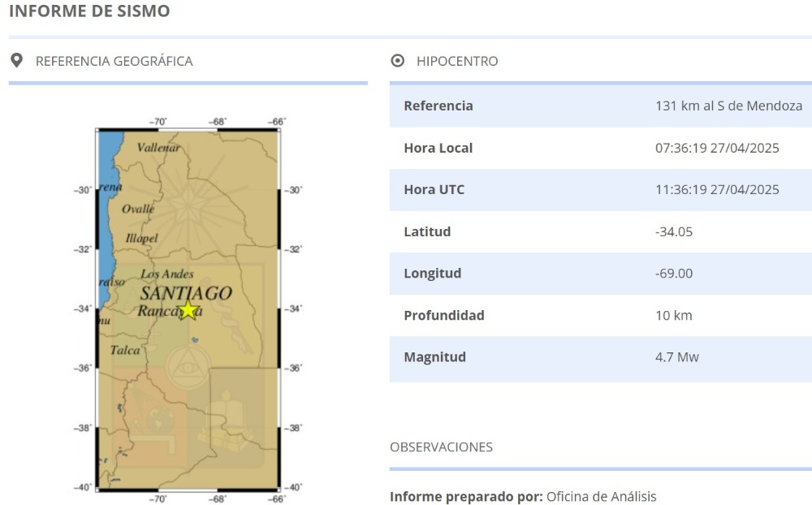Screen dimensions: 812x505
Task: Click the target icon beside Hipocentro
Action: pyautogui.click(x=397, y=61)
